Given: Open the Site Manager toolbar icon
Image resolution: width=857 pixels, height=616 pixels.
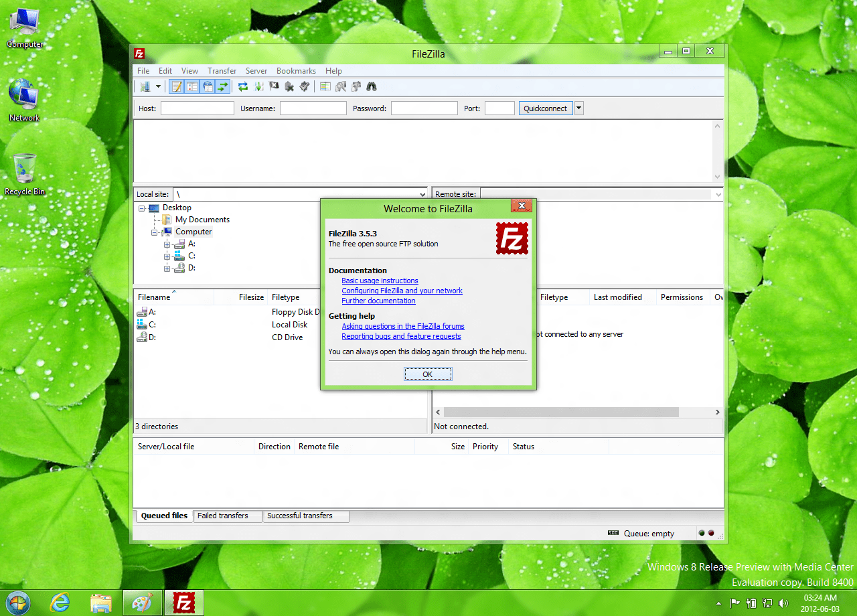Looking at the screenshot, I should [x=145, y=86].
